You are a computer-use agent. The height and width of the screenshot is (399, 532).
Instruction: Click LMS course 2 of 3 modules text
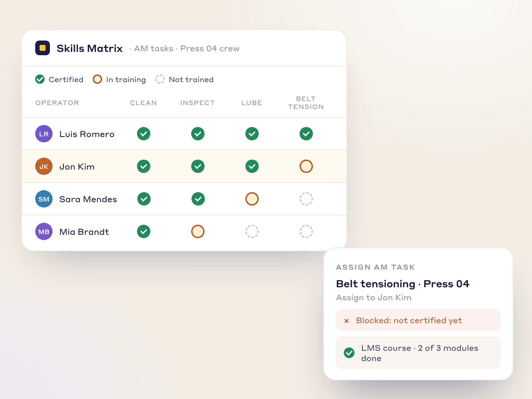(420, 353)
